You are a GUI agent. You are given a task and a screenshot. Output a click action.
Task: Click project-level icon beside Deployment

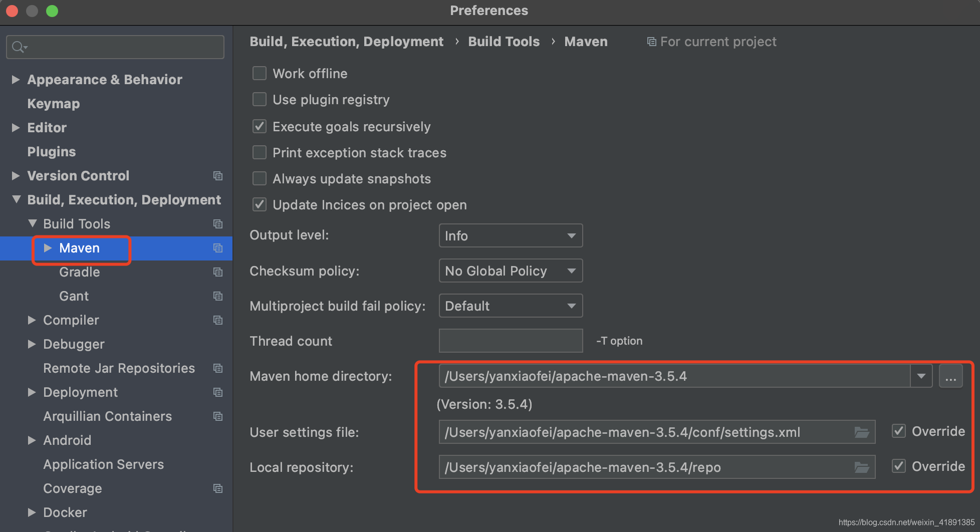218,392
